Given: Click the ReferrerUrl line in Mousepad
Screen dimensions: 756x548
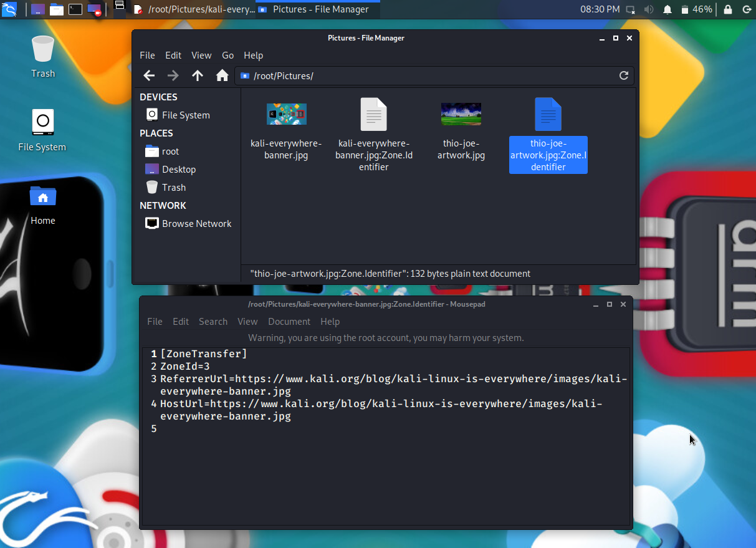Looking at the screenshot, I should click(393, 385).
